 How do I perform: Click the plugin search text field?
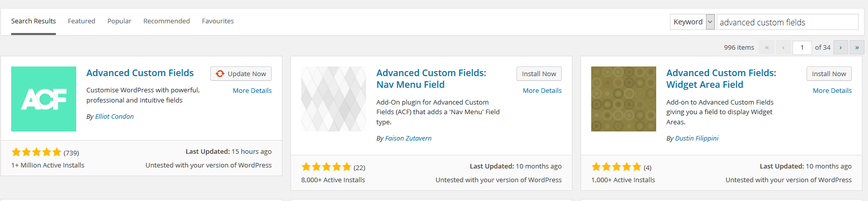(x=787, y=22)
